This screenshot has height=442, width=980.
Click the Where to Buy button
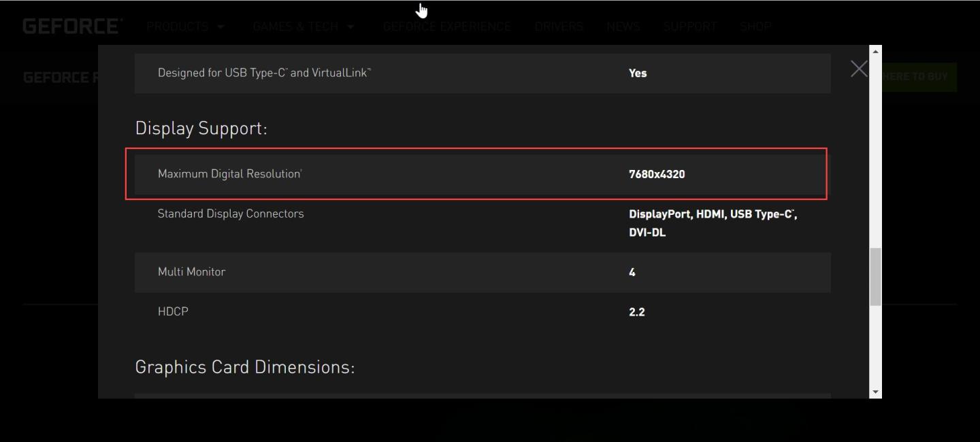tap(919, 77)
